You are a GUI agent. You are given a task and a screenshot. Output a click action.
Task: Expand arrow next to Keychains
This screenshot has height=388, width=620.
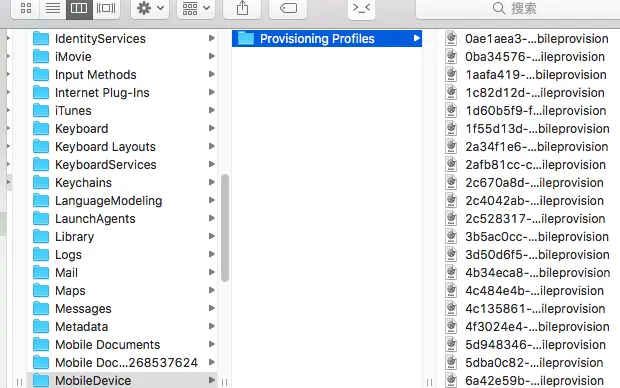pos(212,182)
